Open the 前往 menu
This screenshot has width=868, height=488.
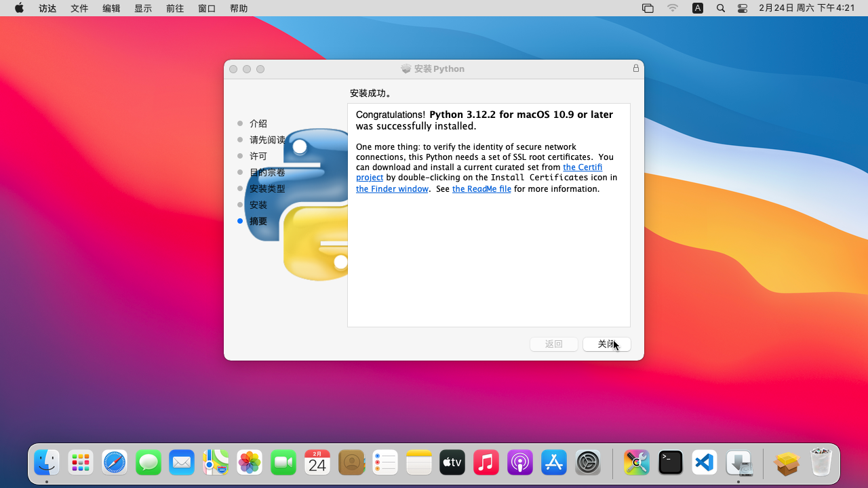(175, 8)
